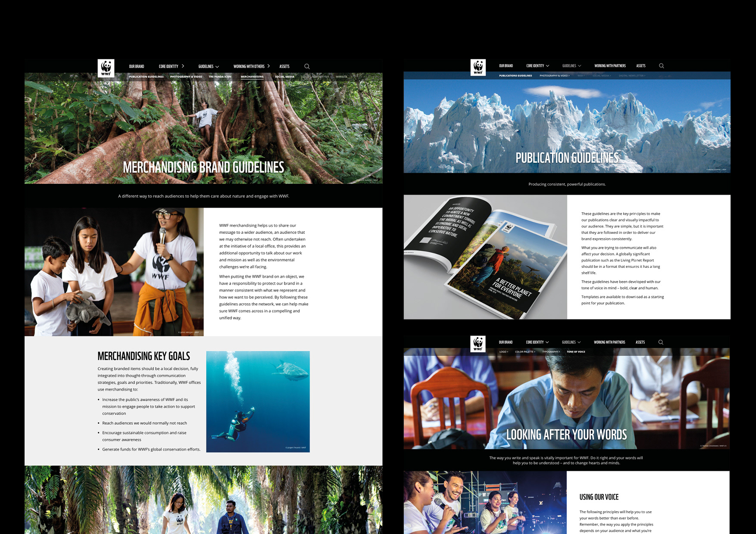756x534 pixels.
Task: Open Our Brand on Looking After Your Words page
Action: (x=506, y=342)
